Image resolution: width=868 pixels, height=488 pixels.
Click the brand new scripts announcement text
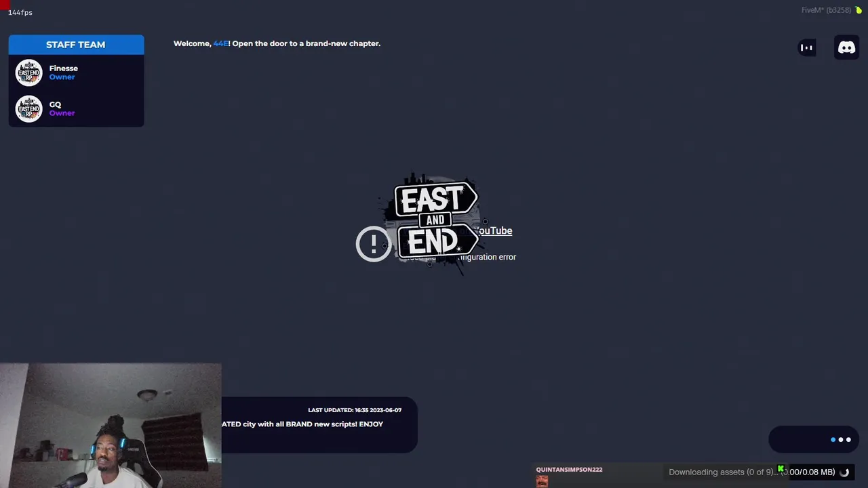click(302, 424)
